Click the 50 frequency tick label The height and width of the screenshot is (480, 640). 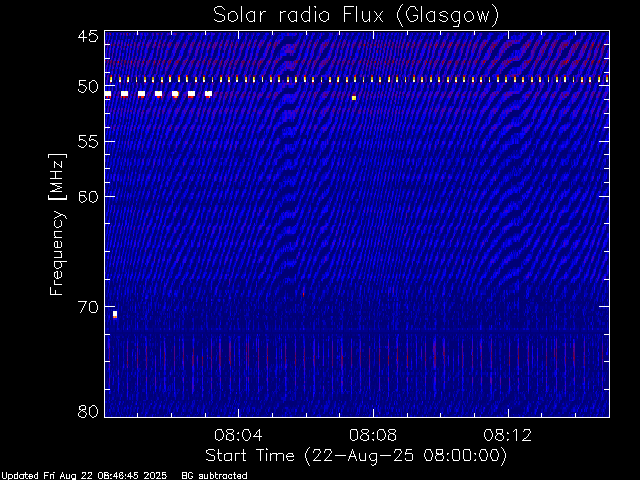[88, 87]
